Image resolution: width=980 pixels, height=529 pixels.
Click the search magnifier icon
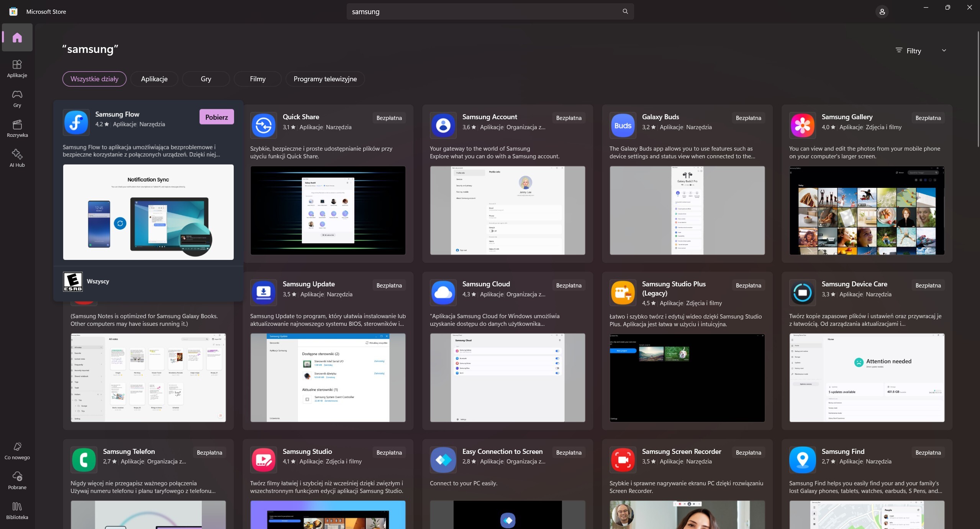[x=625, y=11]
